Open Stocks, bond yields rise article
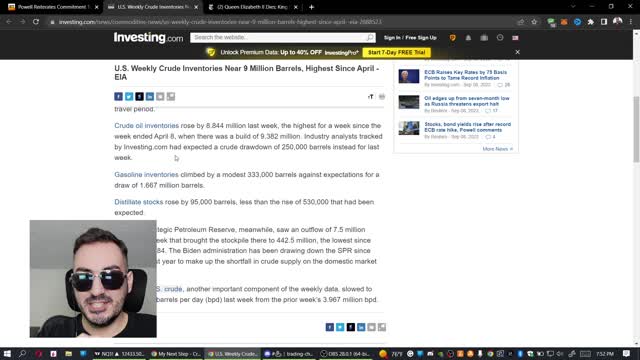 (467, 127)
